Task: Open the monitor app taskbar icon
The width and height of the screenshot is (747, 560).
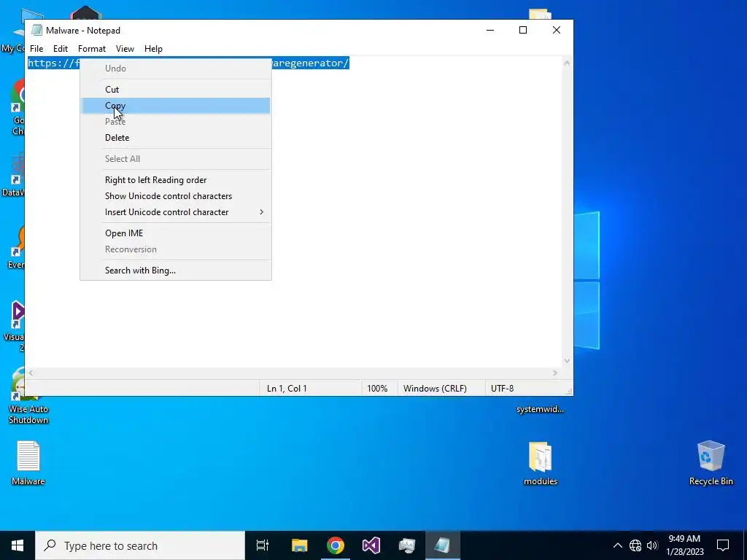Action: click(x=407, y=545)
